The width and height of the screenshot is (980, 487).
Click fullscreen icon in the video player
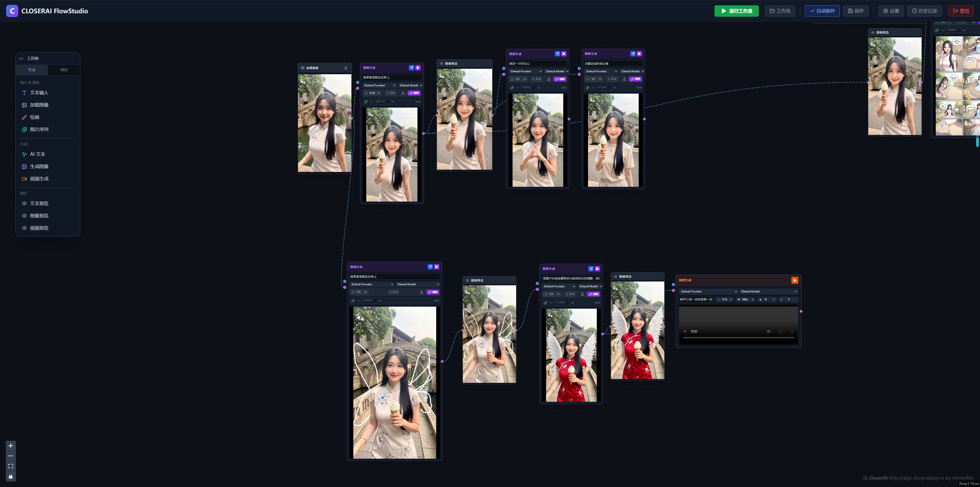(780, 331)
